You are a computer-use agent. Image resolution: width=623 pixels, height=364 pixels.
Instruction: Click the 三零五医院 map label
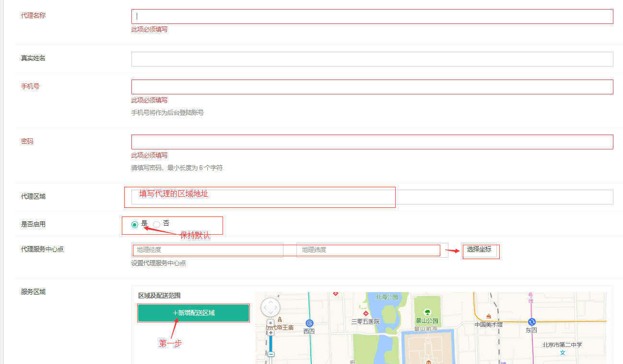point(365,321)
